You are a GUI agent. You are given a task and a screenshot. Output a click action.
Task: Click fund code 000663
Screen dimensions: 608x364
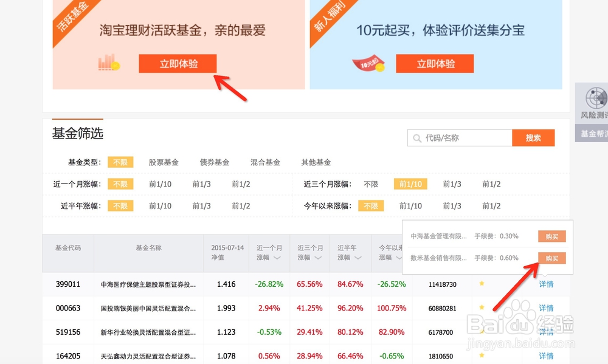coord(68,308)
